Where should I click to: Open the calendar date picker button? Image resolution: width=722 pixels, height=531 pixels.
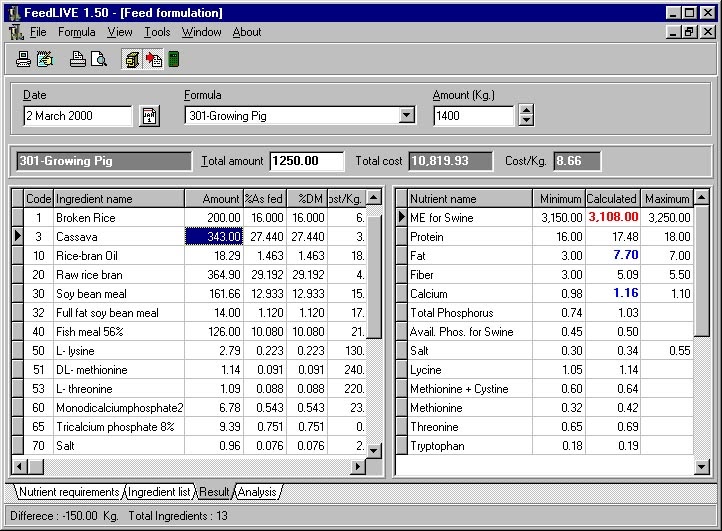point(149,116)
